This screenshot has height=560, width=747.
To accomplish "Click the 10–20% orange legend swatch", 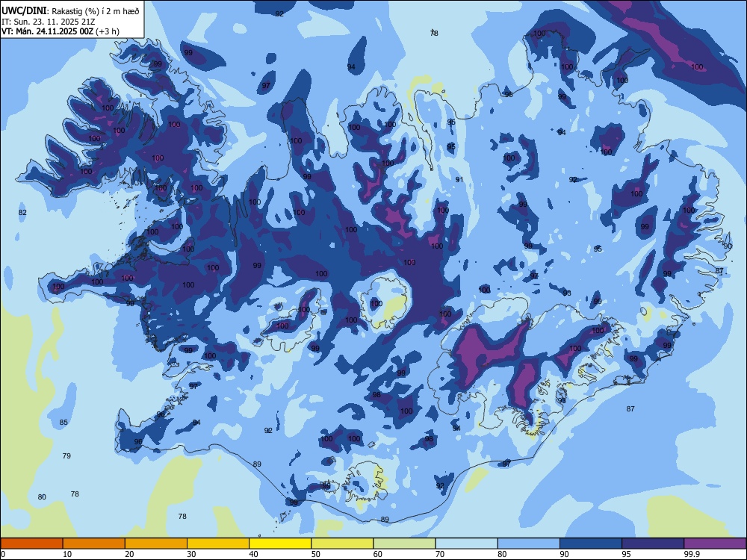I will [x=94, y=544].
